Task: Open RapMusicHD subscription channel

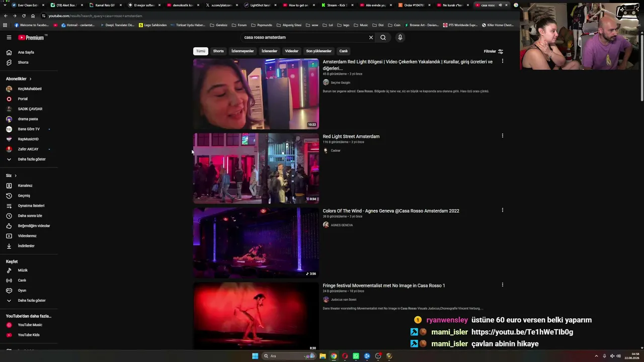Action: pos(28,139)
